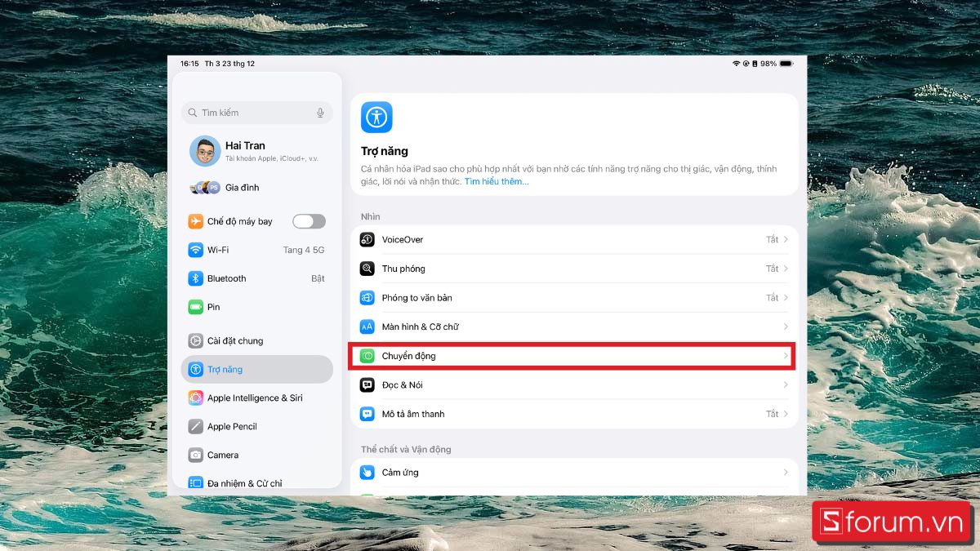This screenshot has width=980, height=551.
Task: Open Wi-Fi settings in sidebar
Action: (x=257, y=250)
